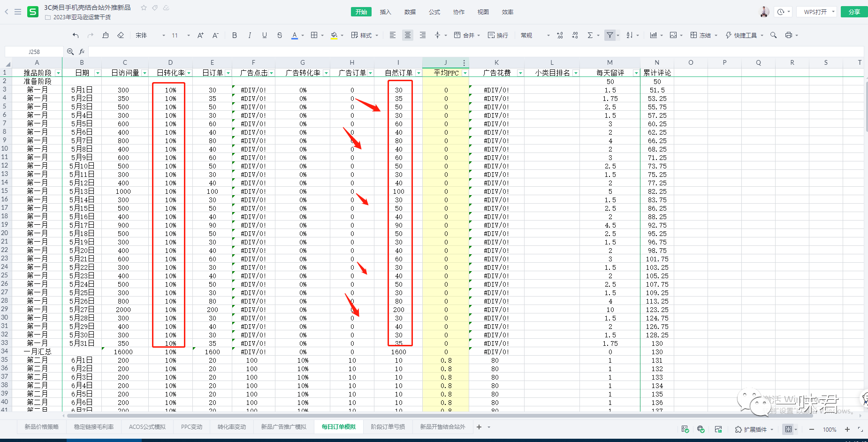Image resolution: width=868 pixels, height=442 pixels.
Task: Toggle the filter funnel icon
Action: (x=609, y=35)
